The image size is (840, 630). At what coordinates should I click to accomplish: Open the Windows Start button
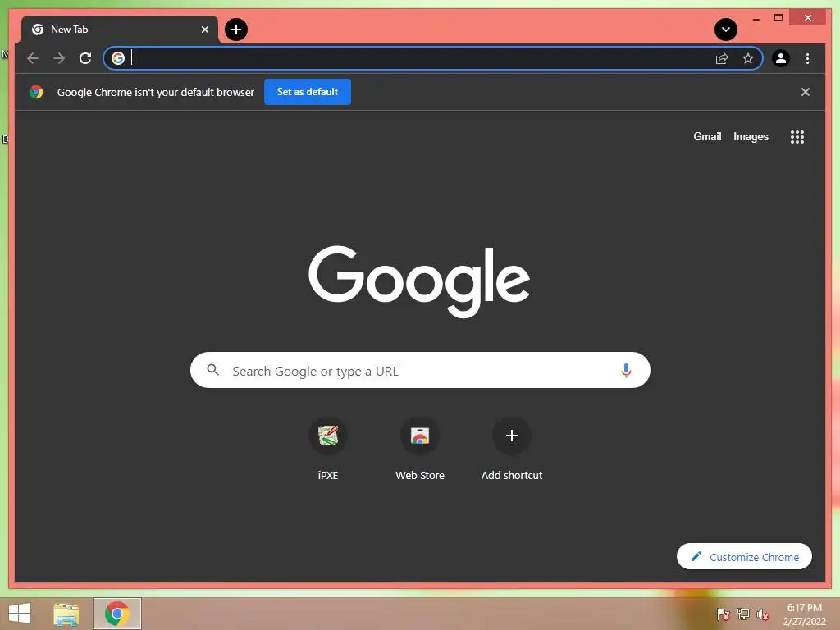tap(20, 614)
